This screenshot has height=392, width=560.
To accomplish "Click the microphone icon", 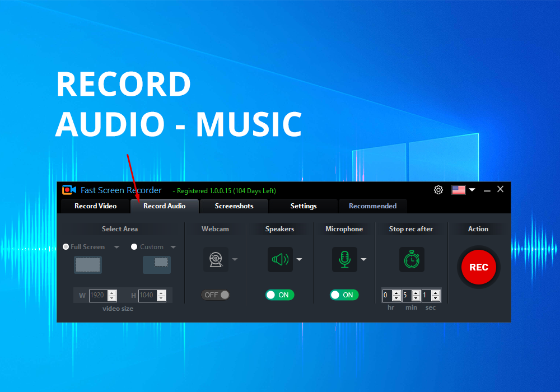I will tap(344, 259).
